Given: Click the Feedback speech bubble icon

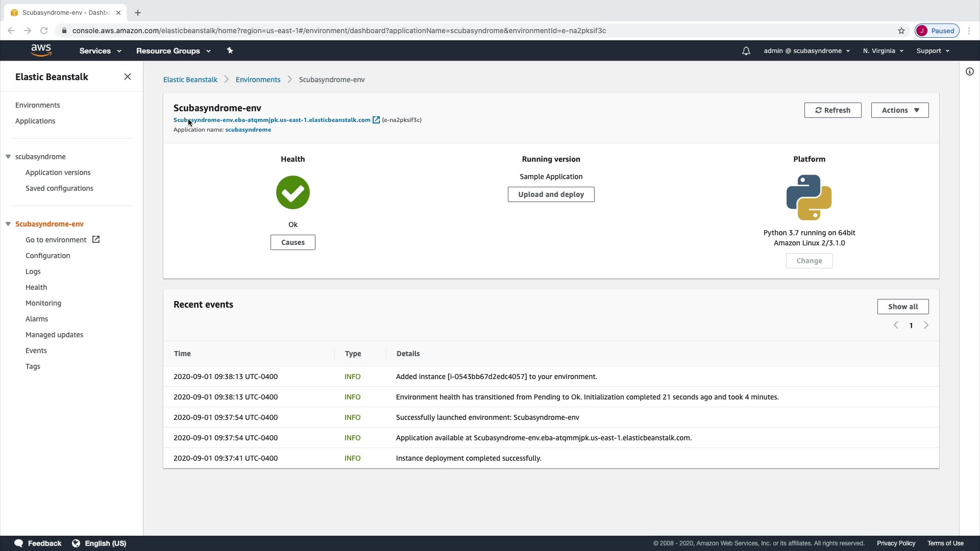Looking at the screenshot, I should [19, 543].
